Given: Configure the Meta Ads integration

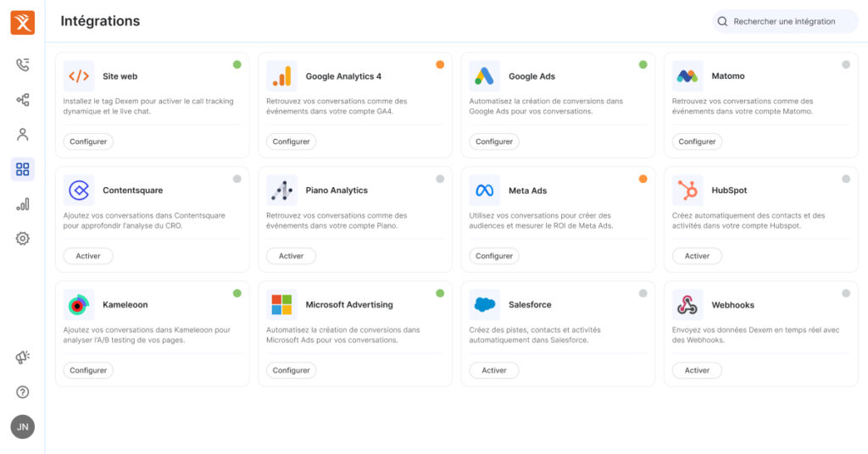Looking at the screenshot, I should (494, 256).
